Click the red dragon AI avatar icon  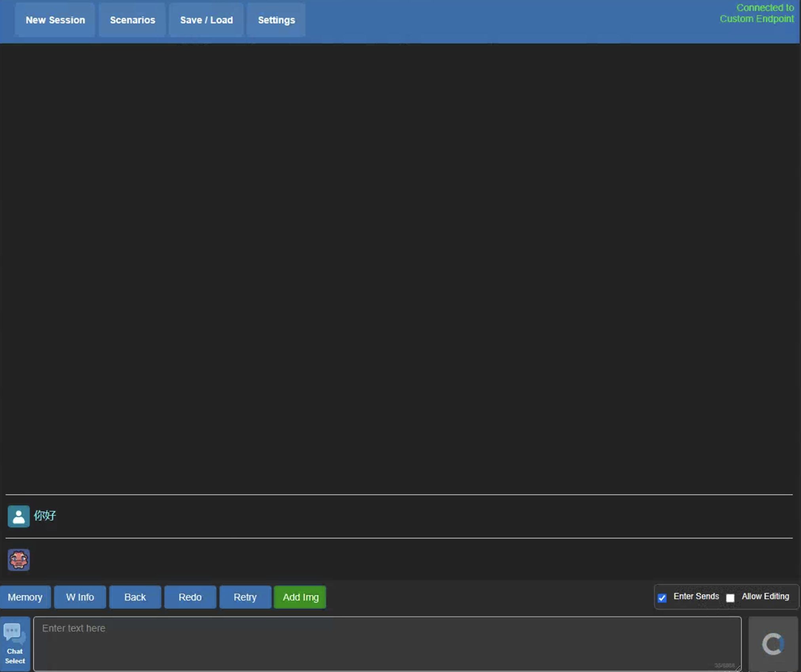click(19, 560)
